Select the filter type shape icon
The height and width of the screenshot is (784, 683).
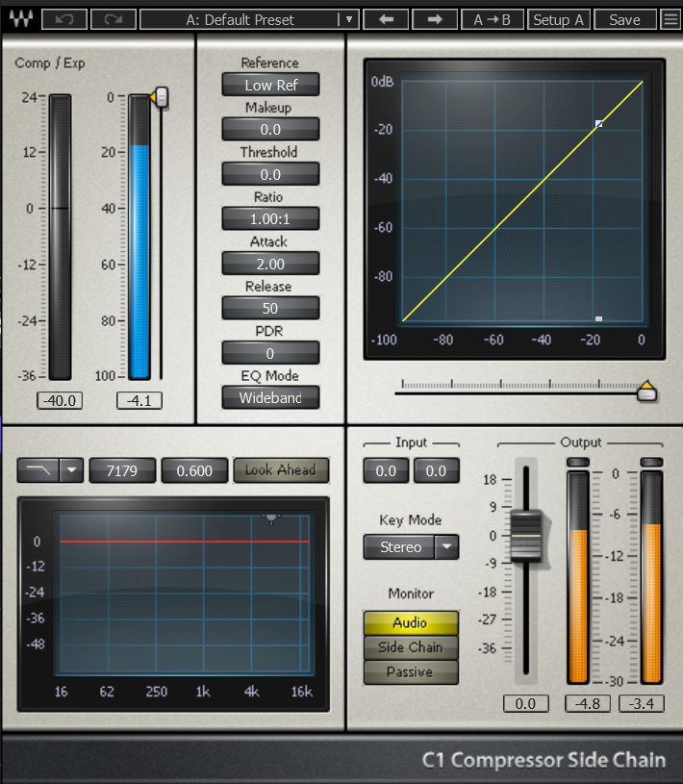tap(38, 470)
